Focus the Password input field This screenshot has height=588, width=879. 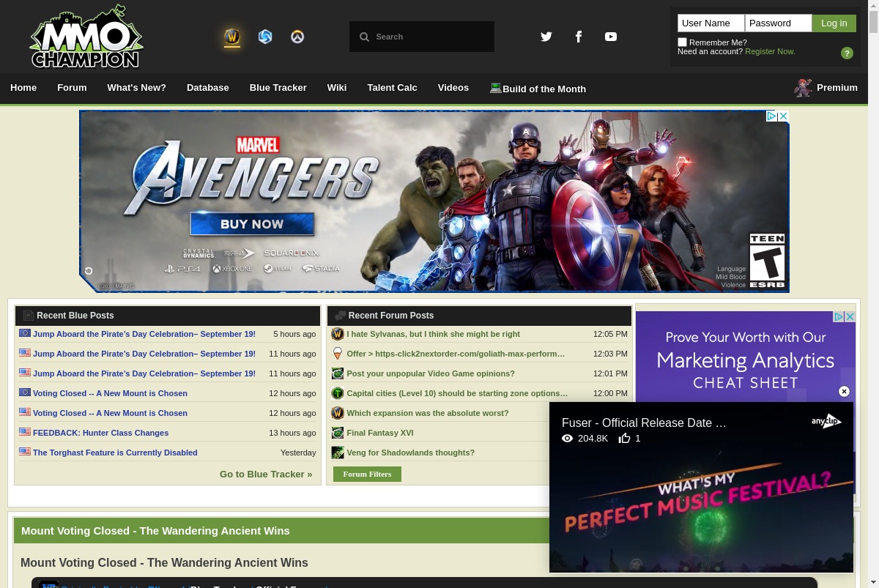(x=779, y=23)
